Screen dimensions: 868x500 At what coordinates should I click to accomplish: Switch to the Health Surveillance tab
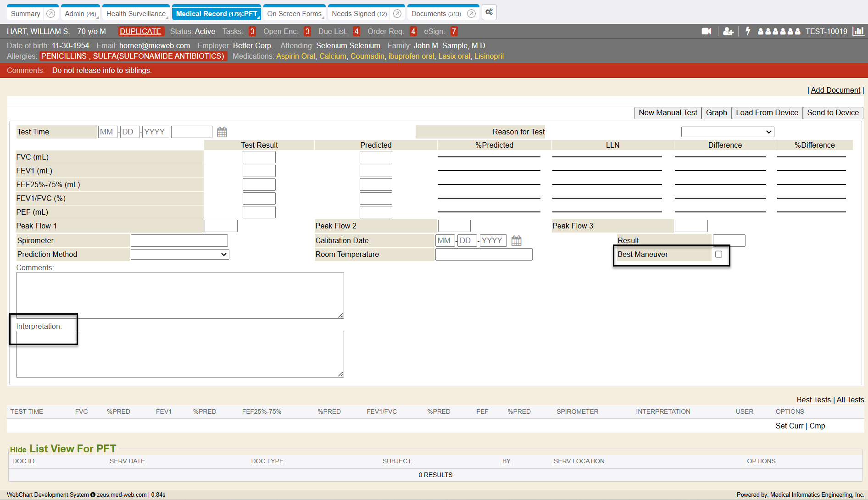[x=136, y=14]
